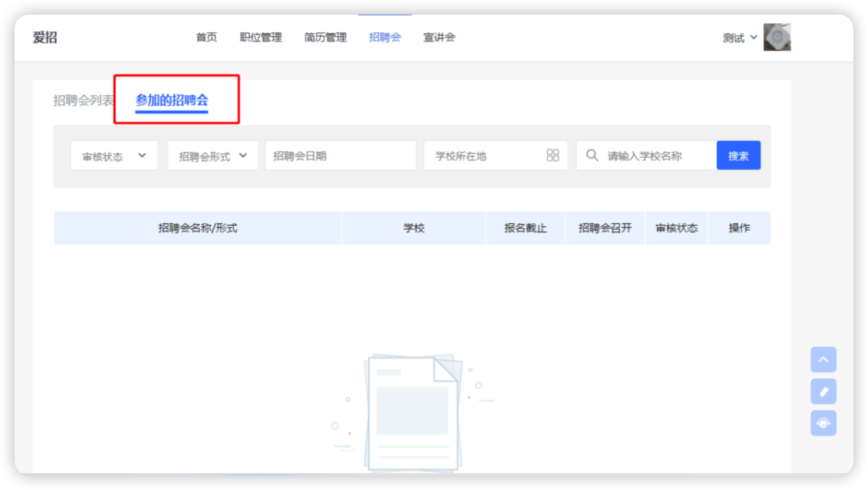The image size is (868, 490).
Task: Select the 参加的招聘会 tab
Action: [172, 100]
